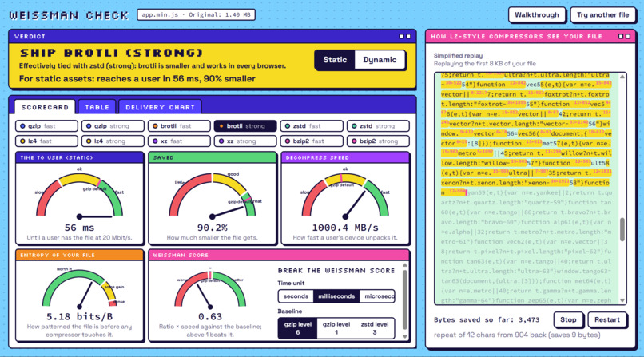
Task: Stop the compressor replay
Action: [x=568, y=319]
